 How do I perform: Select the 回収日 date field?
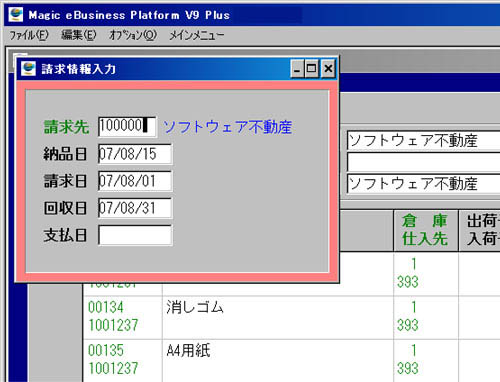pos(135,208)
